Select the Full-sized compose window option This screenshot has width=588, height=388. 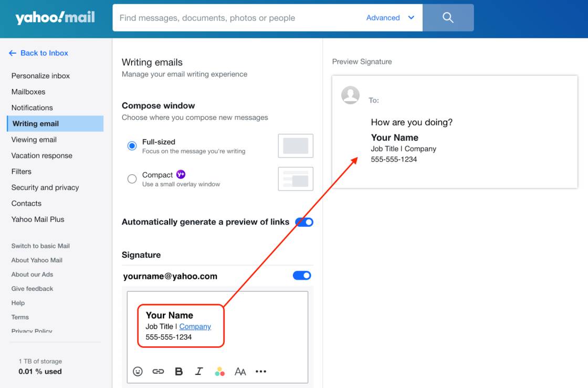(132, 146)
